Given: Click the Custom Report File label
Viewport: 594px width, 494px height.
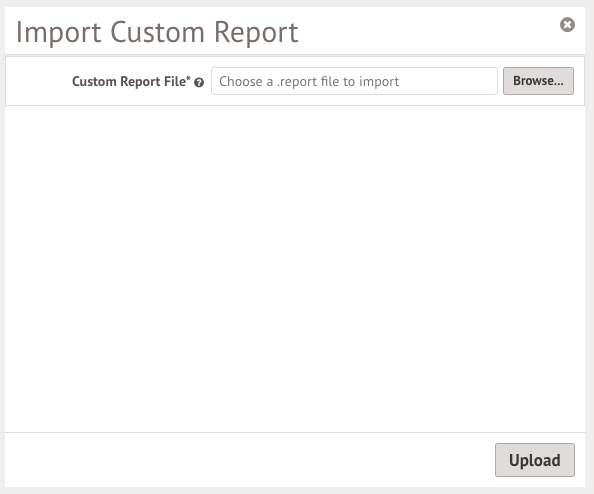Looking at the screenshot, I should (x=131, y=81).
